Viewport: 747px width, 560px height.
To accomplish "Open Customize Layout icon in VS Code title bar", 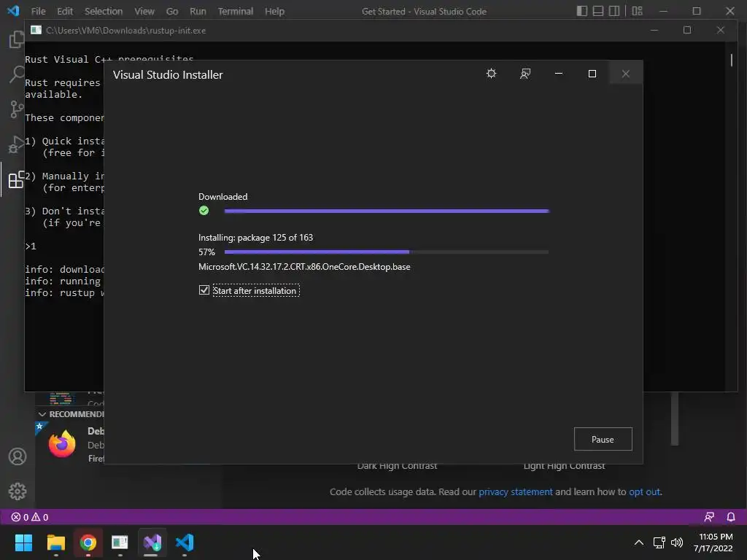I will point(637,11).
